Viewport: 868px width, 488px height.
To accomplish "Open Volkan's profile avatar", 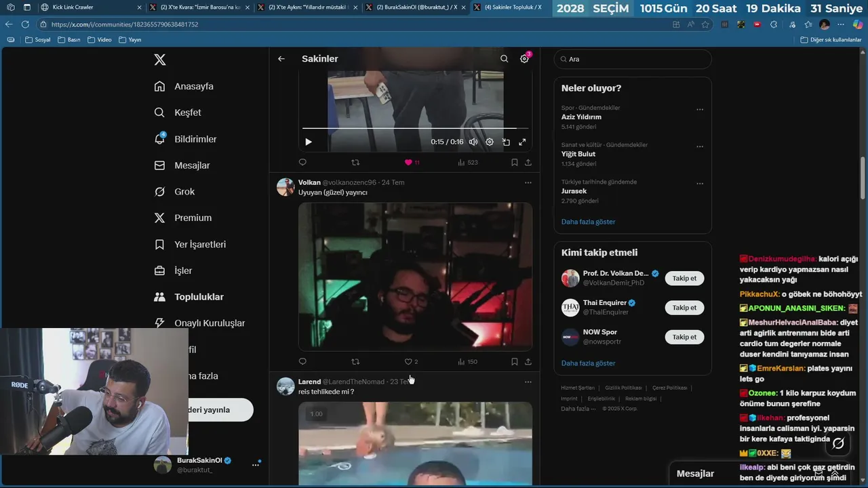I will [x=285, y=187].
